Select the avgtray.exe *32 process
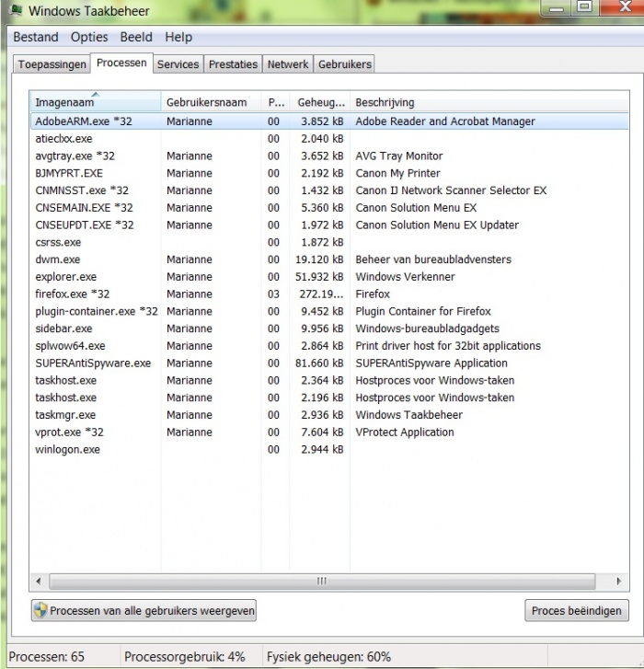The image size is (644, 669). point(329,156)
